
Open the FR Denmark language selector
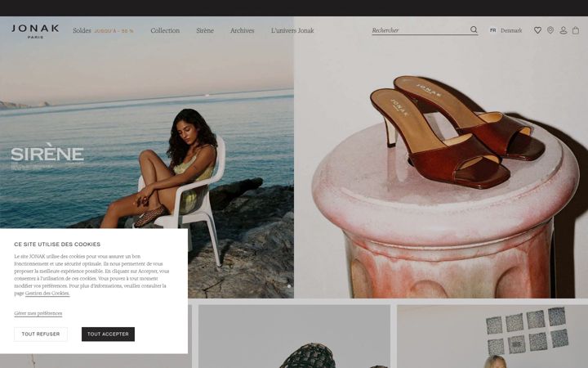click(x=506, y=30)
